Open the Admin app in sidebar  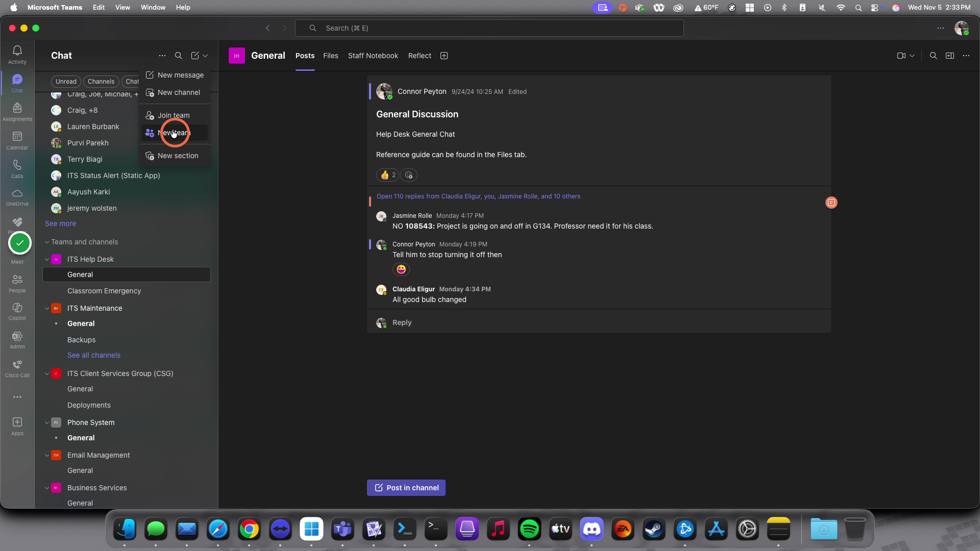(17, 340)
